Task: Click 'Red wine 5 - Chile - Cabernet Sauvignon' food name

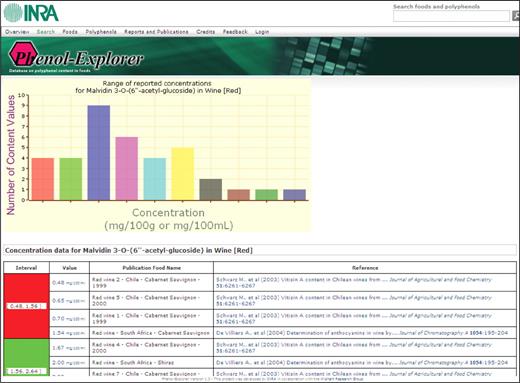Action: tap(146, 300)
